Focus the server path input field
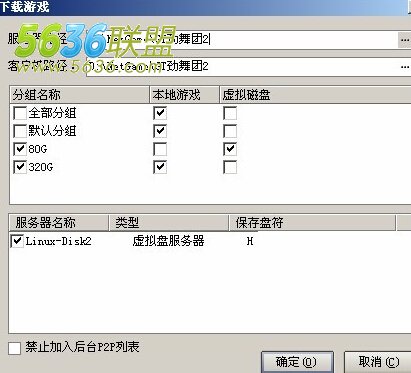411x373 pixels. 243,40
